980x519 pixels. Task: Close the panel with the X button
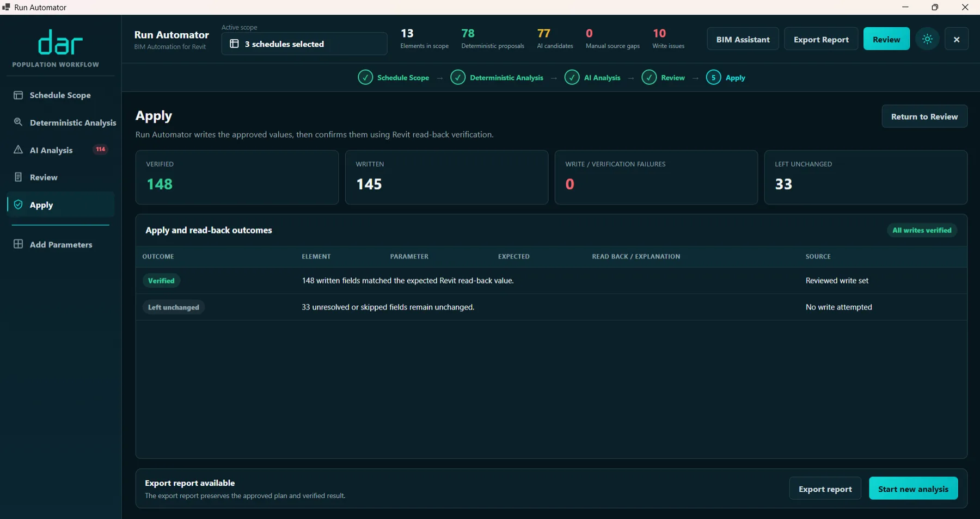957,39
